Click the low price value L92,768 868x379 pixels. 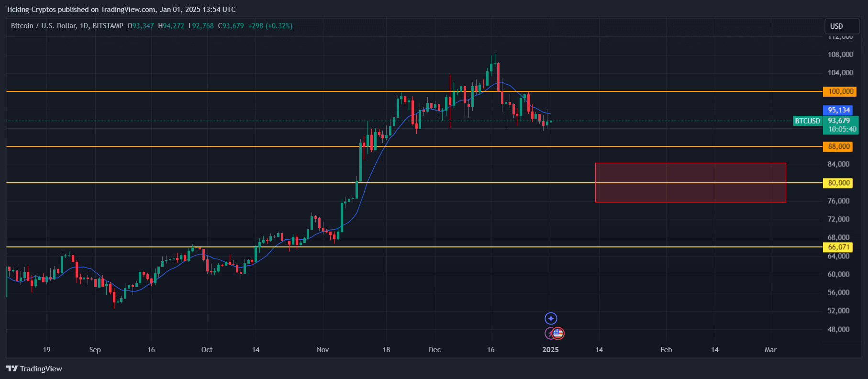tap(201, 26)
